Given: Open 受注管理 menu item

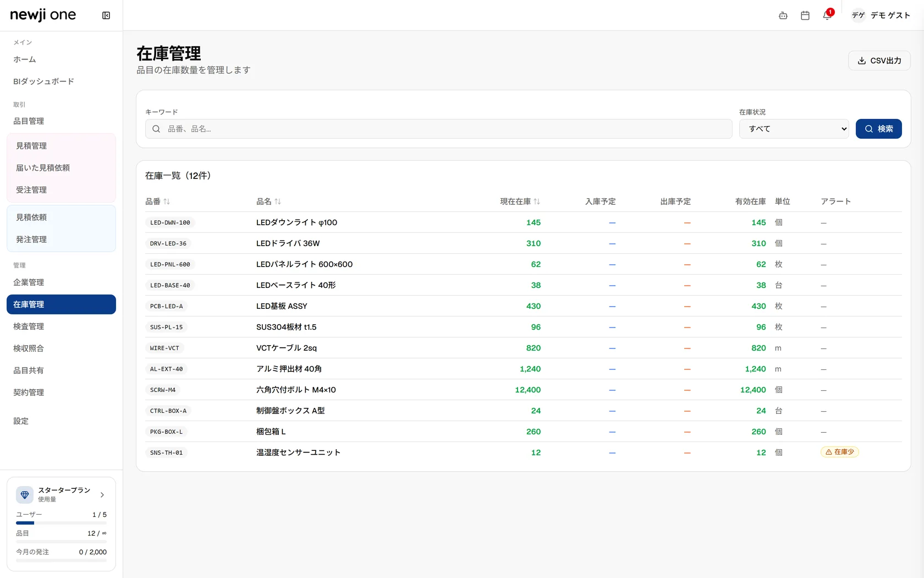Looking at the screenshot, I should pyautogui.click(x=61, y=190).
